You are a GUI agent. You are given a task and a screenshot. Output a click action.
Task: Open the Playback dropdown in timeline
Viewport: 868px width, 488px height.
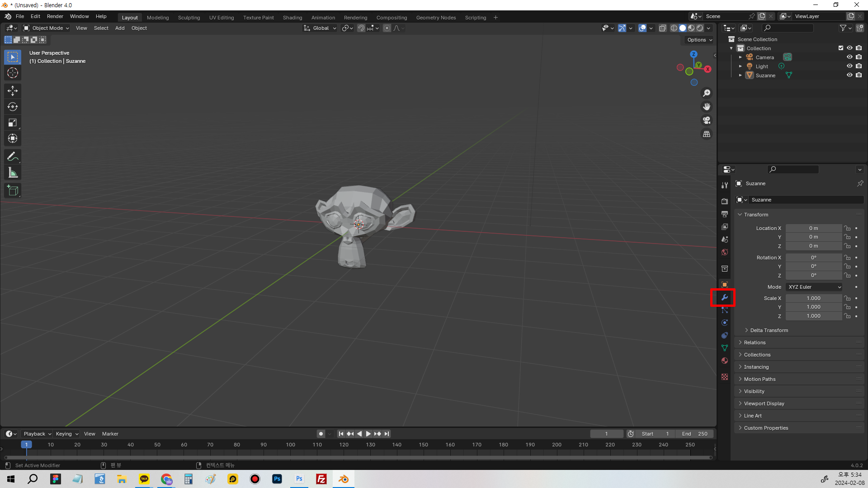click(x=37, y=434)
